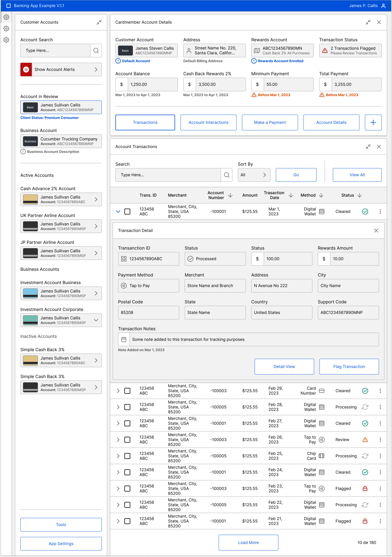This screenshot has height=557, width=392.
Task: Click the Rewards Account map icon
Action: pyautogui.click(x=257, y=50)
